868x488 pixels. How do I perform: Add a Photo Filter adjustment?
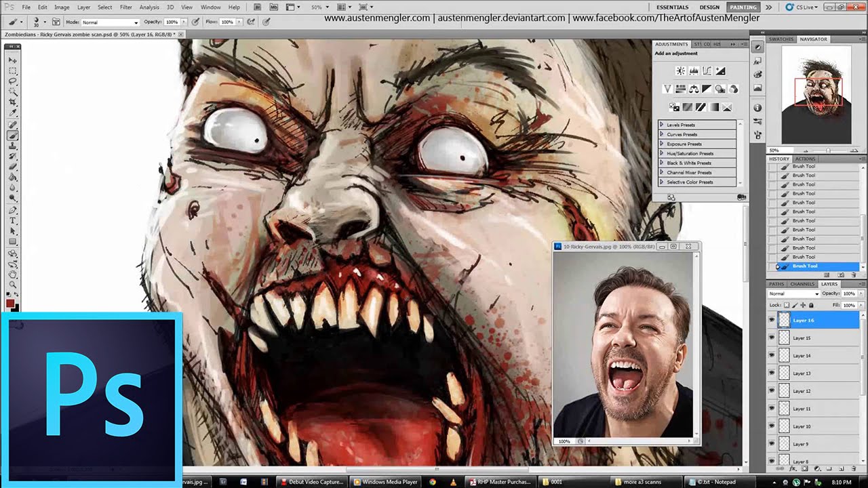click(x=720, y=89)
